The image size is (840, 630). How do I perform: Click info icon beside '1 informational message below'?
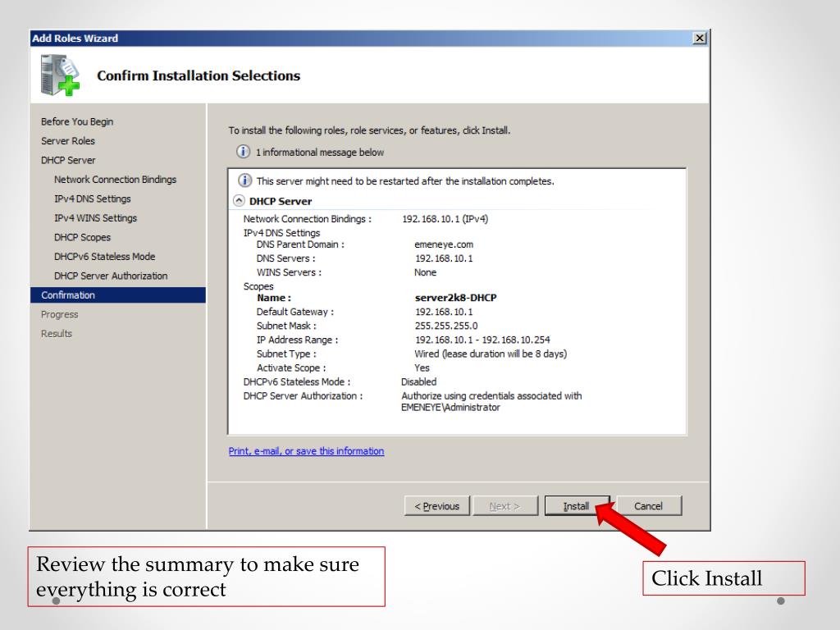(x=243, y=152)
